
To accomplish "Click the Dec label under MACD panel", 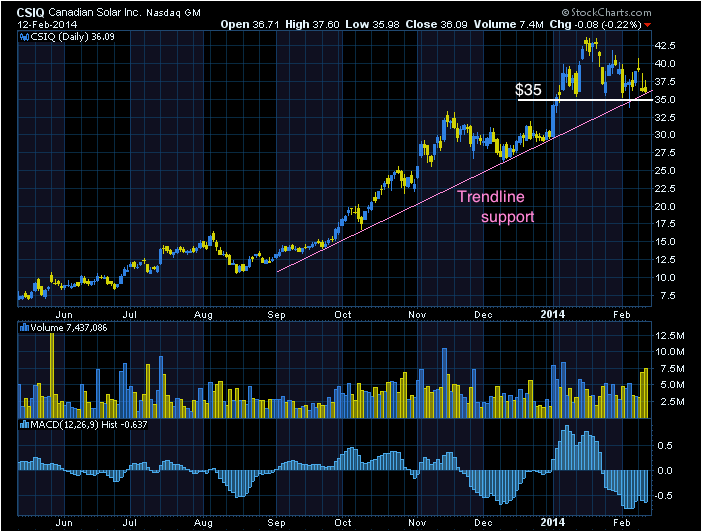I will (484, 523).
